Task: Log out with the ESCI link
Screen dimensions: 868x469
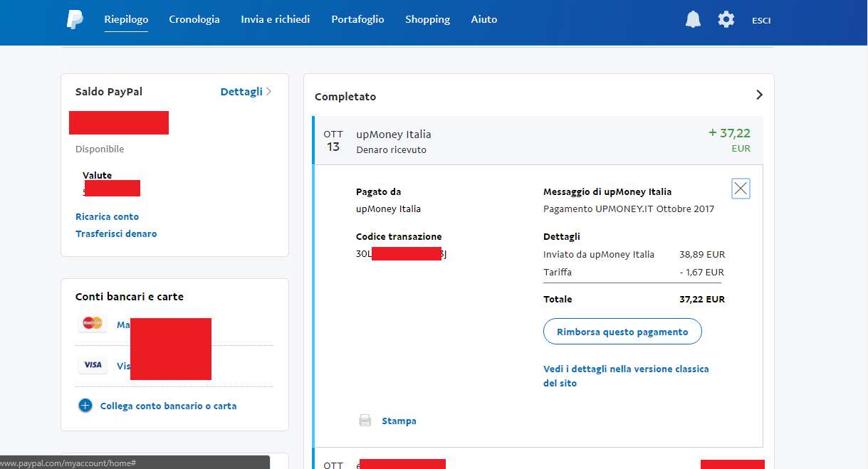Action: pos(761,21)
